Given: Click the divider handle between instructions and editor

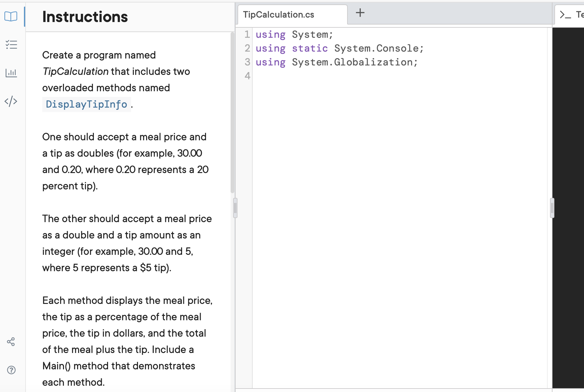Looking at the screenshot, I should coord(235,207).
